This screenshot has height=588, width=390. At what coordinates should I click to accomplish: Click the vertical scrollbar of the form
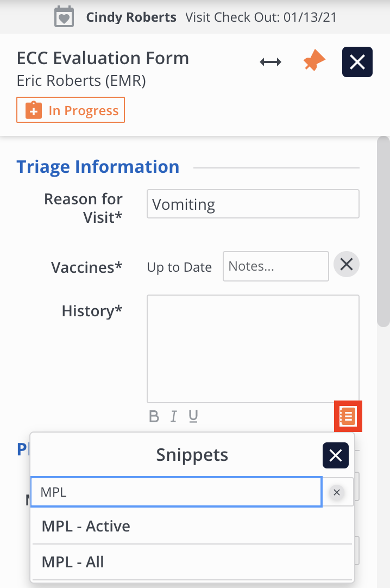click(x=383, y=234)
